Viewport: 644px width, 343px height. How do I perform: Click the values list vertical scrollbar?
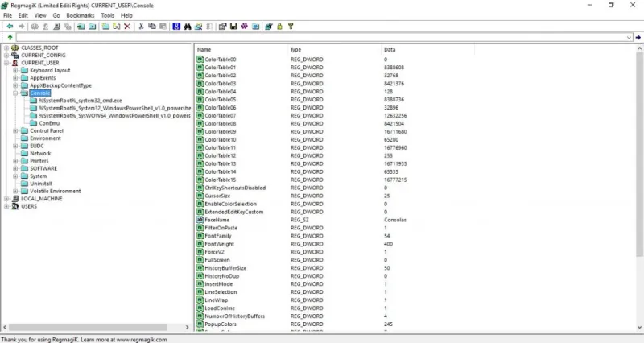[639, 161]
